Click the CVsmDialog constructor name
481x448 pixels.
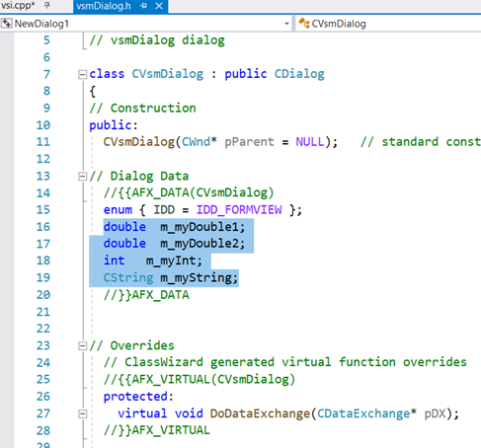click(x=139, y=142)
